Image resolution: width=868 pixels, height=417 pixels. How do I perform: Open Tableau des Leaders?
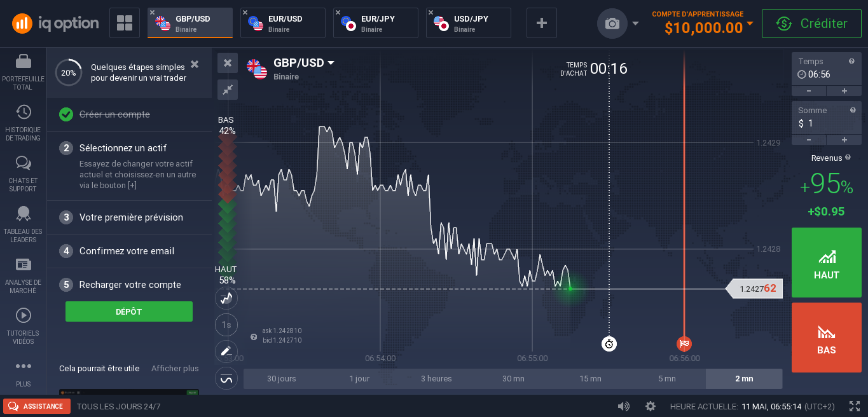pyautogui.click(x=23, y=224)
